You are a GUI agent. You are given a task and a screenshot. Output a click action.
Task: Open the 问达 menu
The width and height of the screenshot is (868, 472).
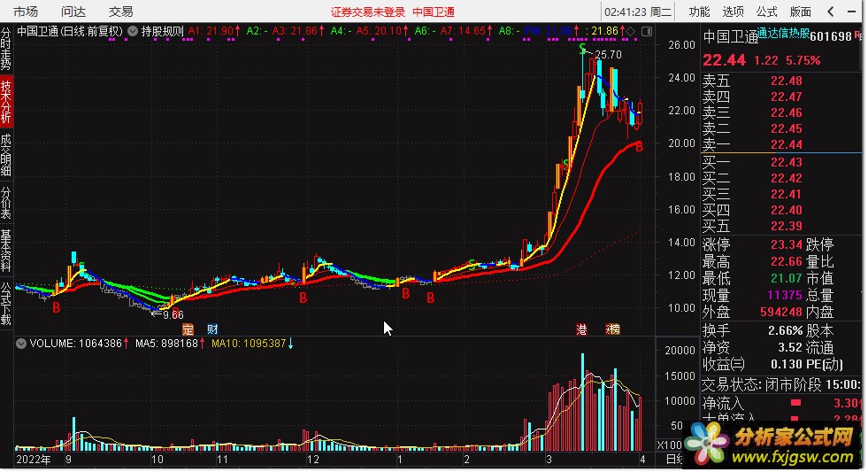click(73, 12)
